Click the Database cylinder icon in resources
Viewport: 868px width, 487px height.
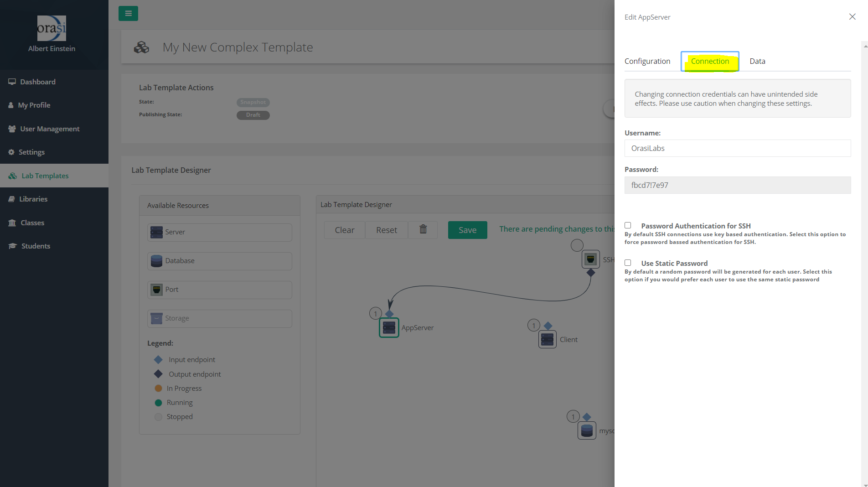[156, 261]
